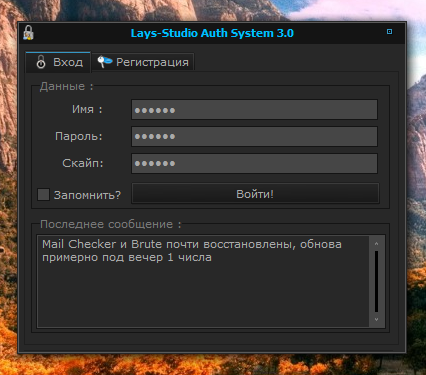Enable the Запомнить? checkbox
Image resolution: width=426 pixels, height=375 pixels.
pyautogui.click(x=43, y=194)
